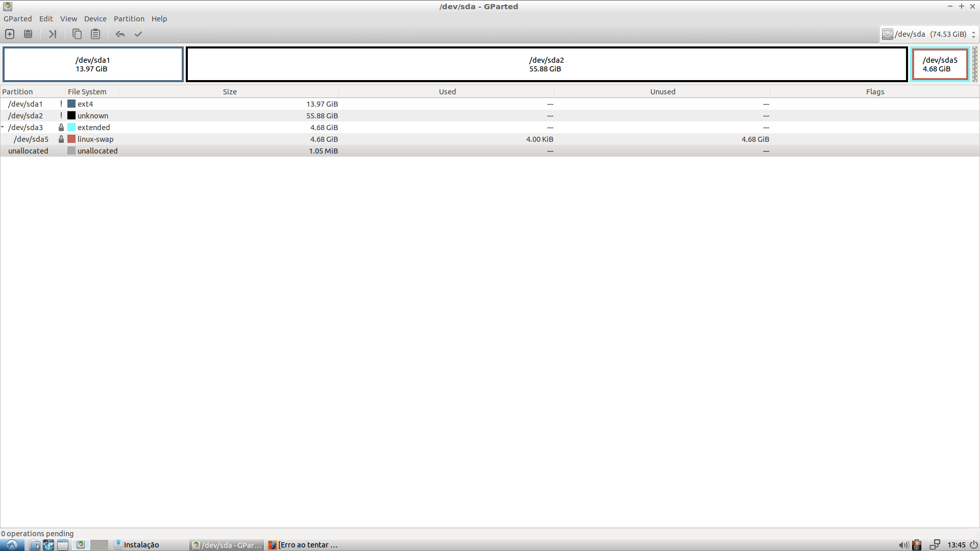Select the unallocated strip at disk map end
The height and width of the screenshot is (551, 980).
975,64
